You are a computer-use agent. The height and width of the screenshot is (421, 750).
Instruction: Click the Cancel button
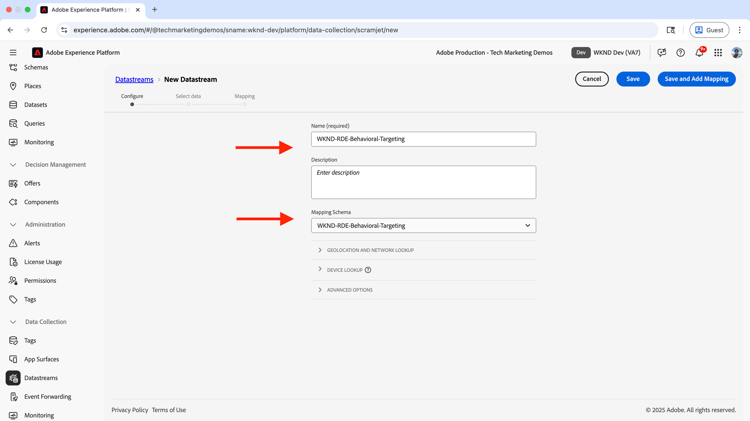click(592, 79)
